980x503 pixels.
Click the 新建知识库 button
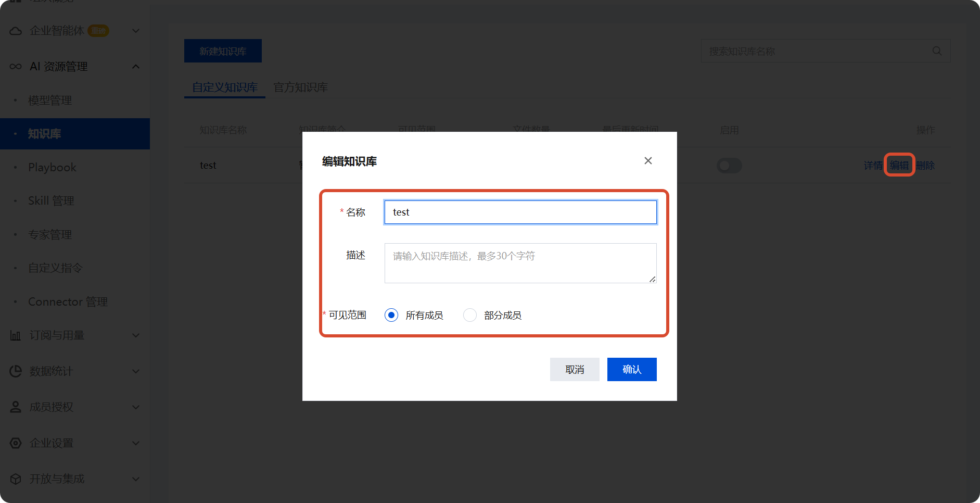click(x=223, y=51)
